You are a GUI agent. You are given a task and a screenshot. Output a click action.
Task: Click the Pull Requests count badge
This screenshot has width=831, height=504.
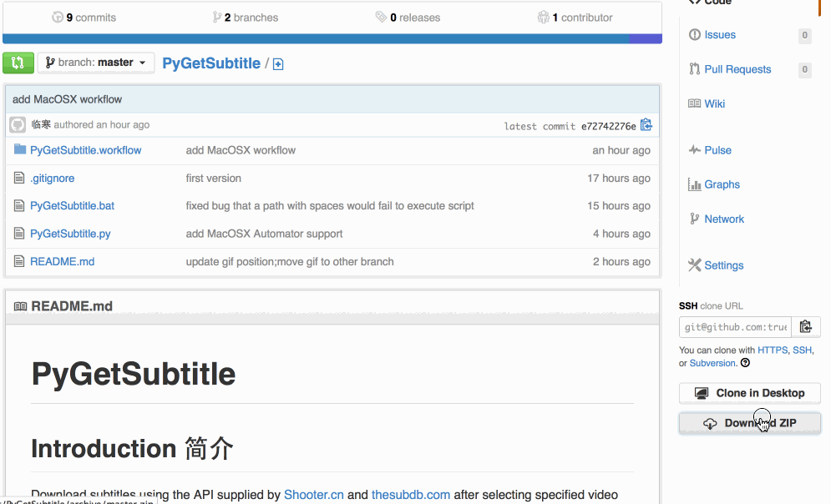804,69
